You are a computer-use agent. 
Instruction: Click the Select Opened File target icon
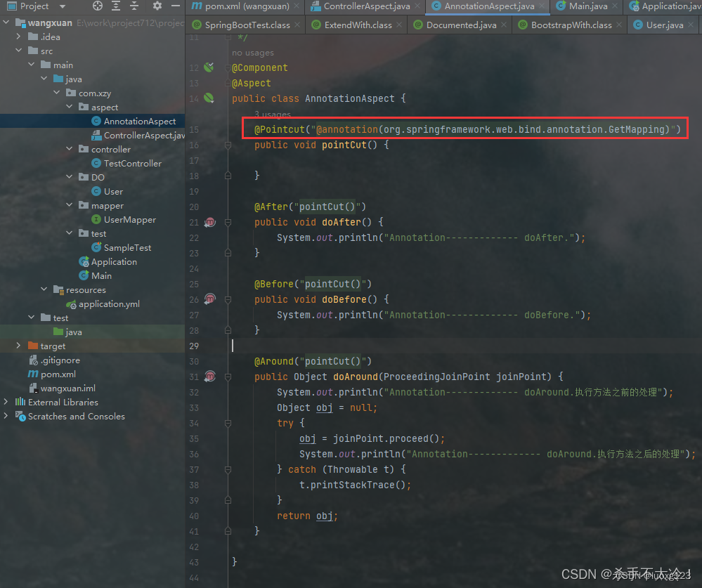point(98,6)
